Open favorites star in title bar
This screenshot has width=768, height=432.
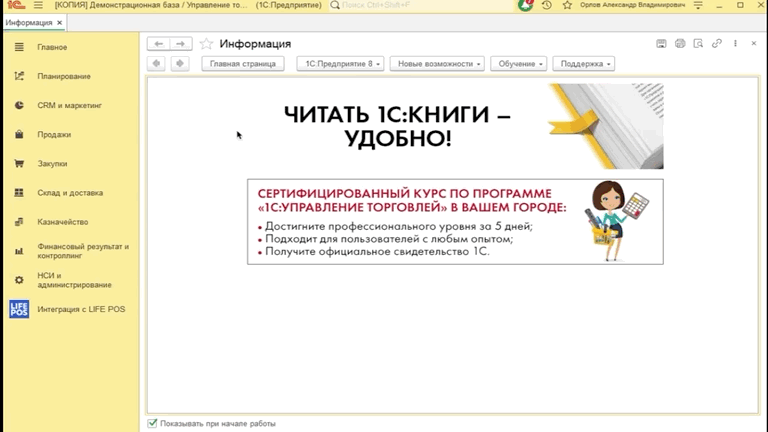click(x=567, y=5)
